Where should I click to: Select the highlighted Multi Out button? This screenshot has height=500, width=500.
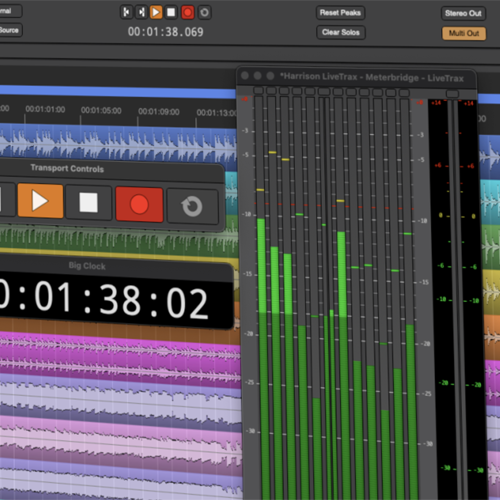pos(464,33)
